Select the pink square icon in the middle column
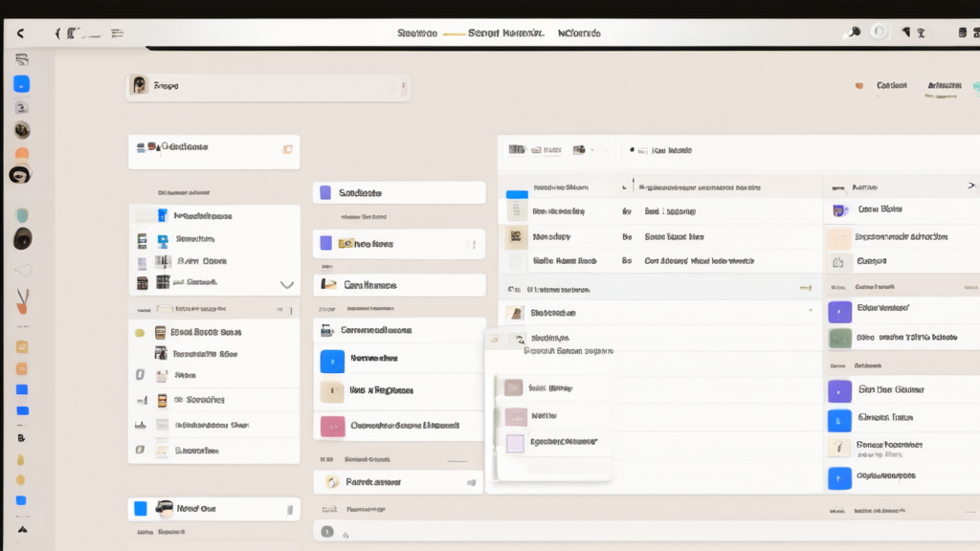This screenshot has height=551, width=980. (x=332, y=426)
